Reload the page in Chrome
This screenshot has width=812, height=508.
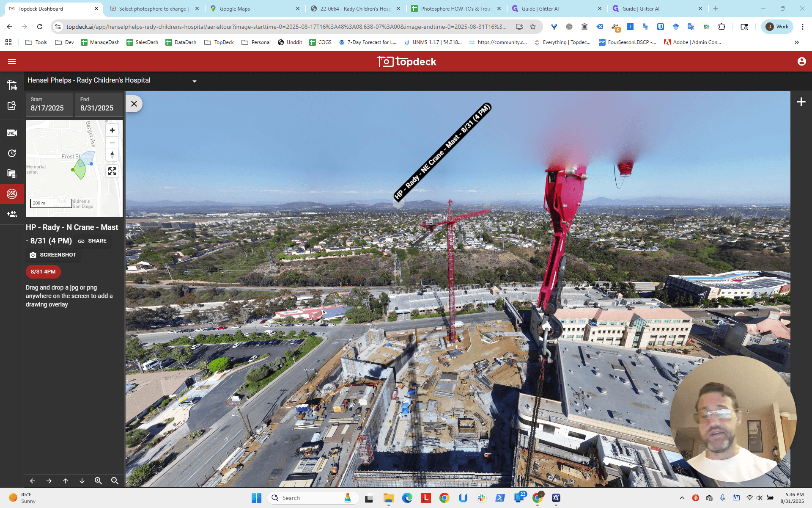tap(40, 27)
